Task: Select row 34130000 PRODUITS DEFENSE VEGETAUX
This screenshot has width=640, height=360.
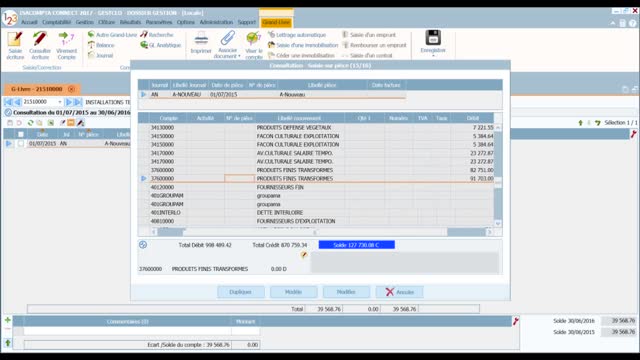Action: point(316,127)
